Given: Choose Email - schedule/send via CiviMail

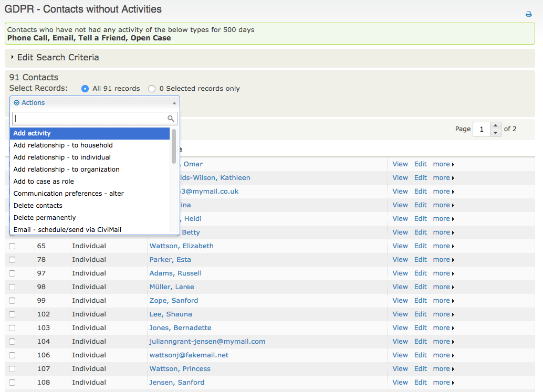Looking at the screenshot, I should (90, 229).
